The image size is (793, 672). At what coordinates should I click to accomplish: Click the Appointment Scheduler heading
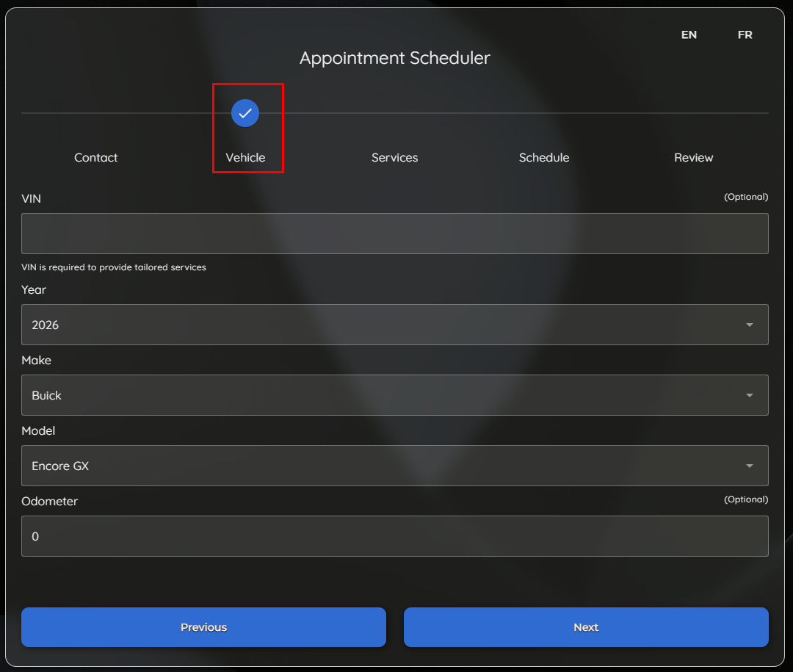[x=394, y=58]
